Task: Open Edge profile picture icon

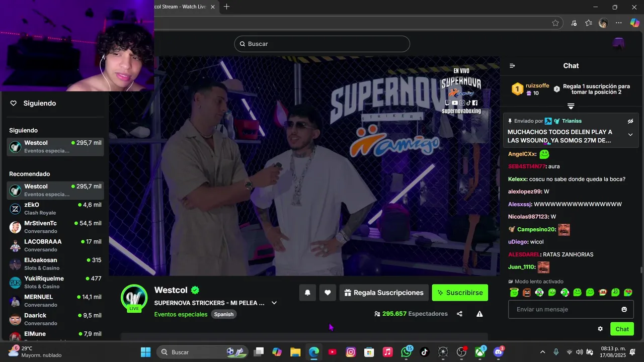Action: pyautogui.click(x=603, y=23)
